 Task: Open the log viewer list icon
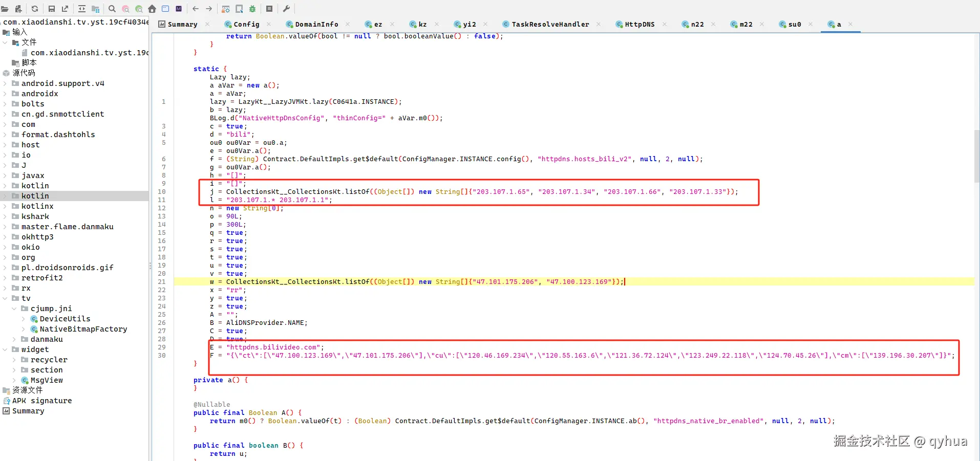tap(269, 9)
